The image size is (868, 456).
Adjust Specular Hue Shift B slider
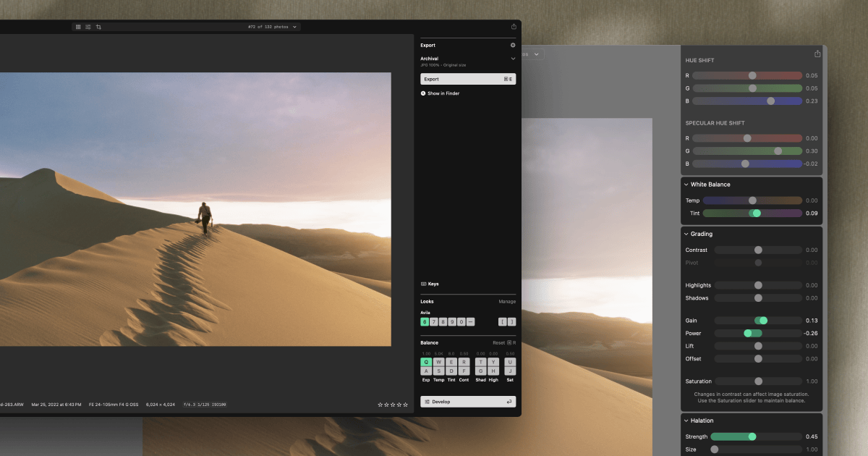[747, 164]
